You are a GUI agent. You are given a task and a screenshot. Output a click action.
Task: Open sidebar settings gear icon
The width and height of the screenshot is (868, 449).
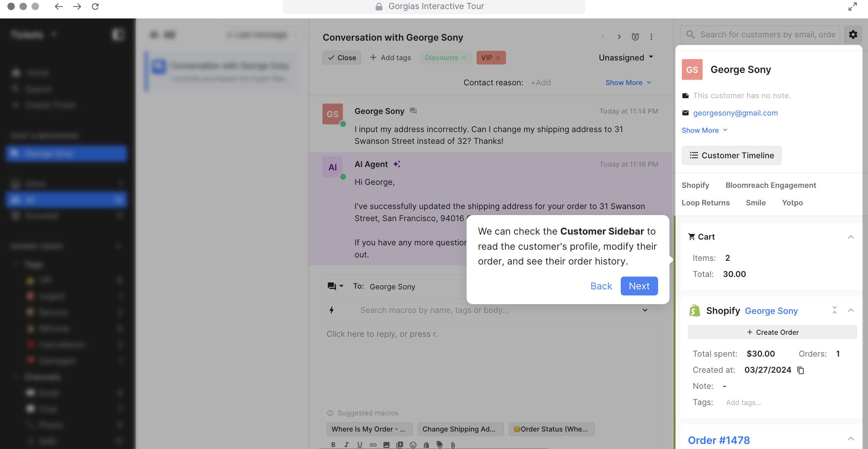point(853,34)
